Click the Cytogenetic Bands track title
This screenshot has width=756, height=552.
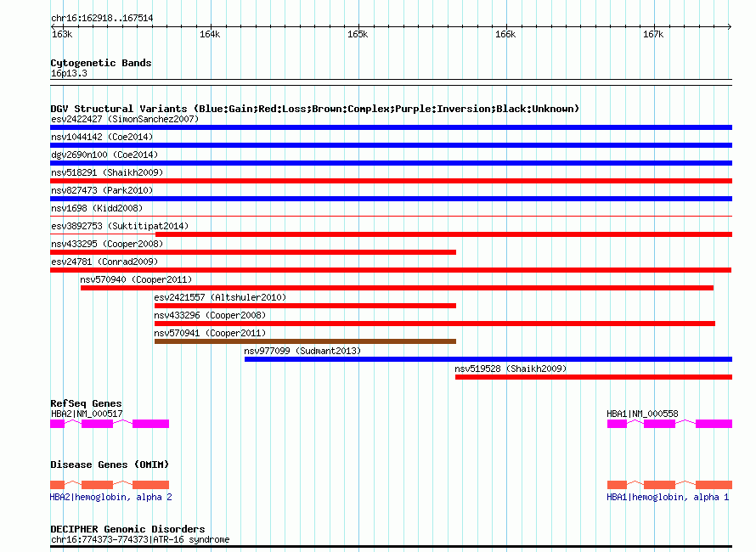coord(101,63)
